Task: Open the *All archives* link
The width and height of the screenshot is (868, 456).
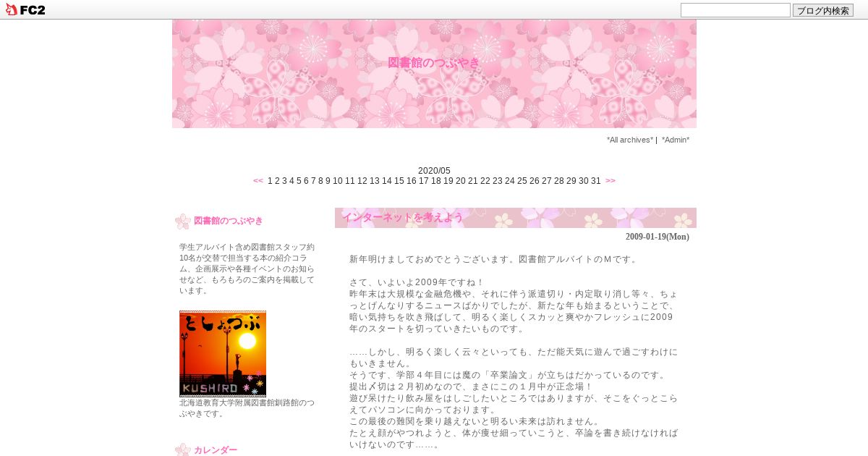Action: [630, 140]
